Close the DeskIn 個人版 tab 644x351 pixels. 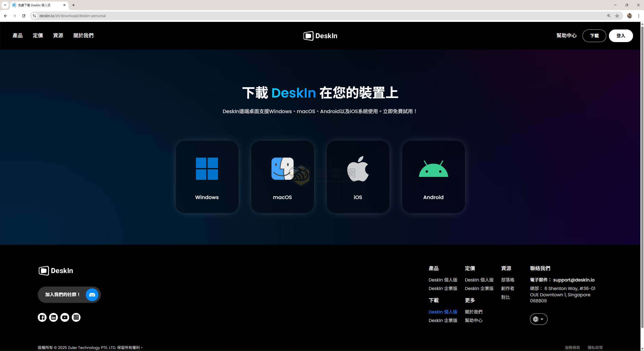click(x=64, y=5)
